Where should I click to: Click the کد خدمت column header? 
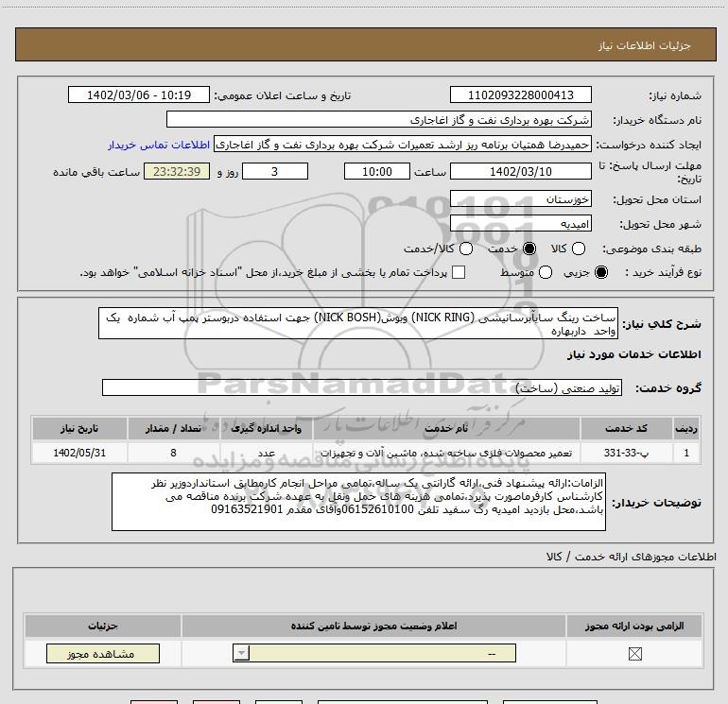[626, 428]
